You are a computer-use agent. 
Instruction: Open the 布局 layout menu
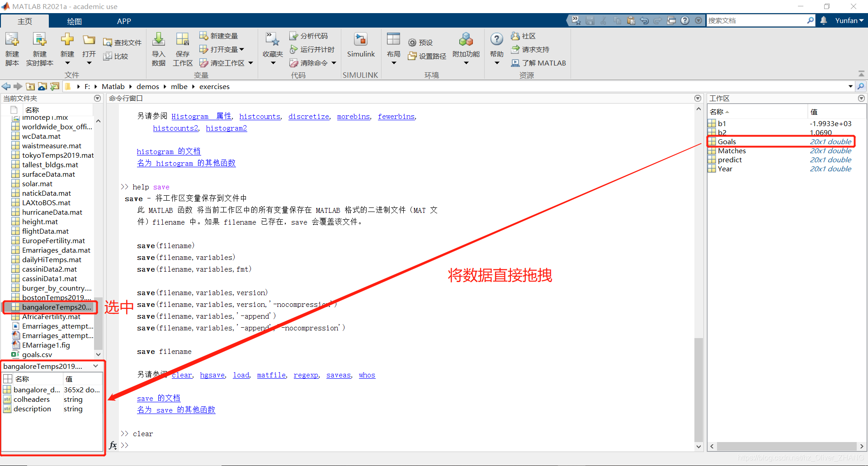point(394,49)
